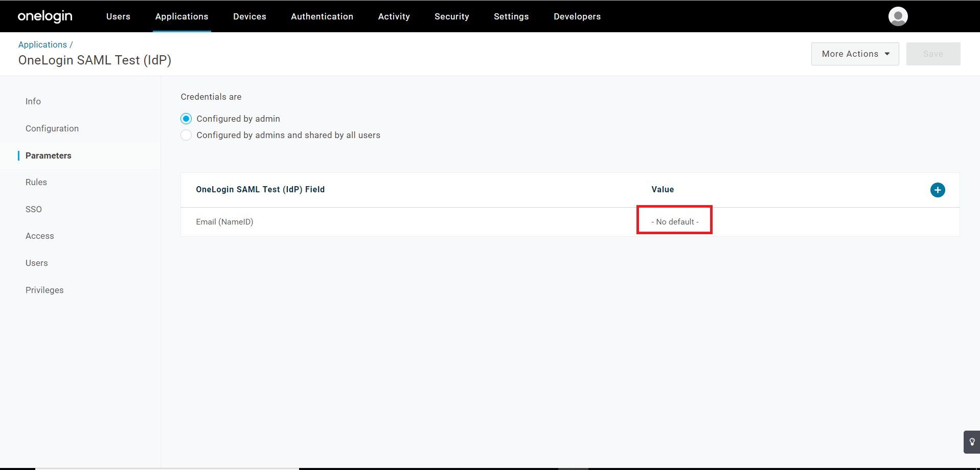Open the Security menu
The width and height of the screenshot is (980, 470).
click(451, 16)
